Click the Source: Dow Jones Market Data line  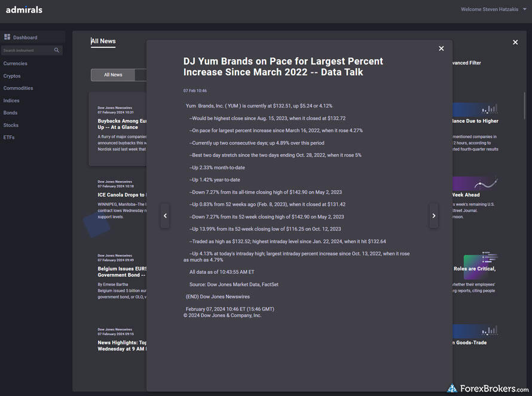click(234, 284)
